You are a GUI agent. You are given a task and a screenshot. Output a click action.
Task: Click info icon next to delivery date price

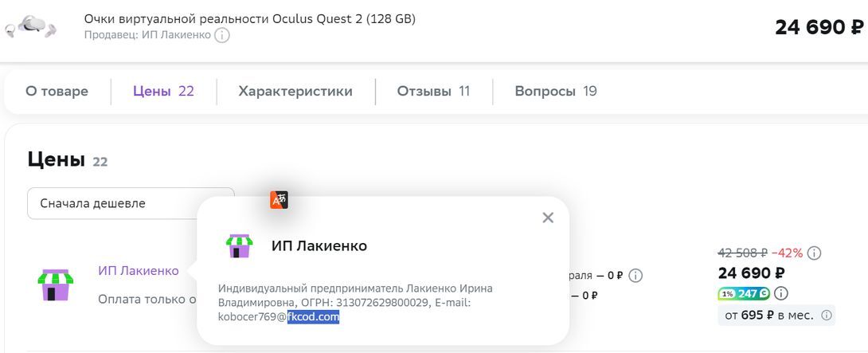pos(636,276)
